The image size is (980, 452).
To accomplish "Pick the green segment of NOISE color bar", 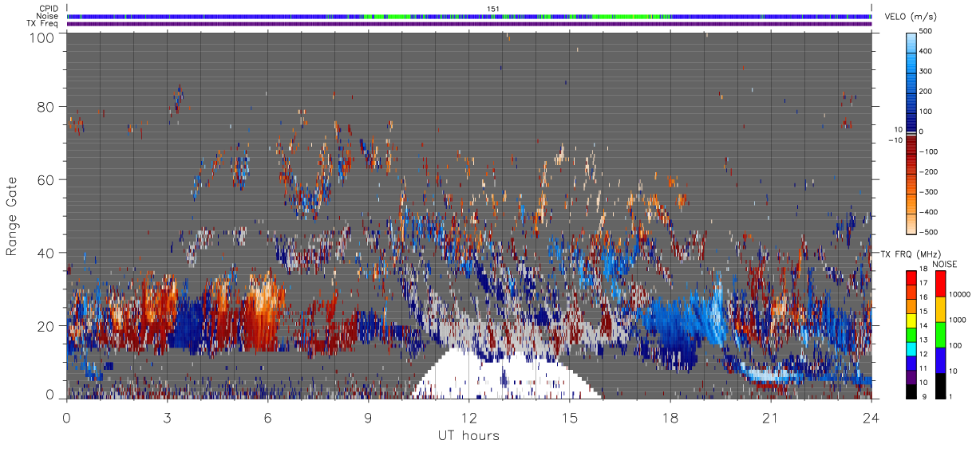I will pos(940,334).
